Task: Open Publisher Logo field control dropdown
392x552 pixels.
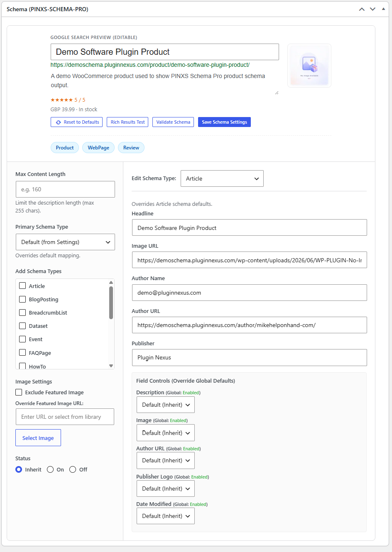Action: [166, 488]
